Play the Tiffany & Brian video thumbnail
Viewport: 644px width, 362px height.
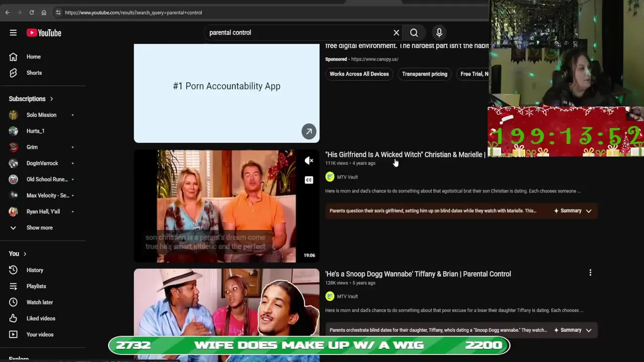pyautogui.click(x=226, y=315)
